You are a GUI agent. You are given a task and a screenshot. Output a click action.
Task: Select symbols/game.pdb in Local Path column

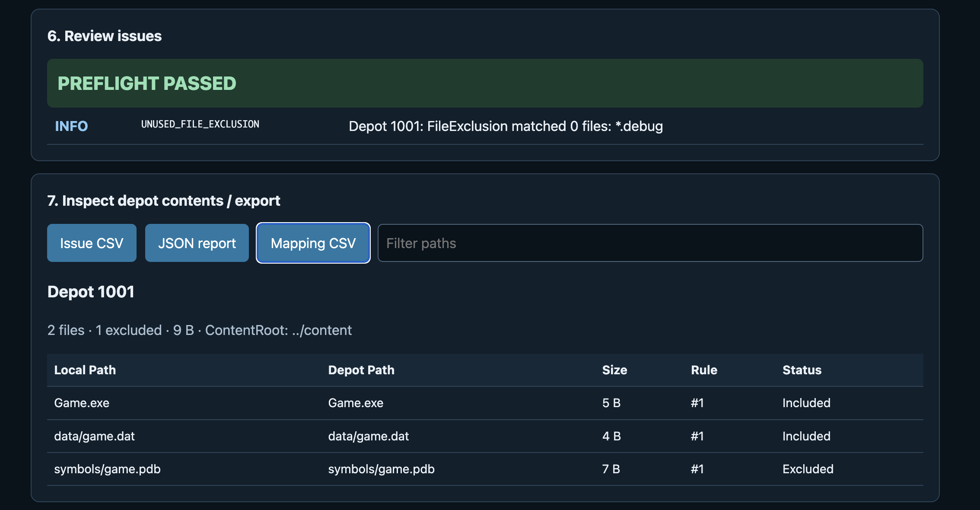(x=107, y=469)
